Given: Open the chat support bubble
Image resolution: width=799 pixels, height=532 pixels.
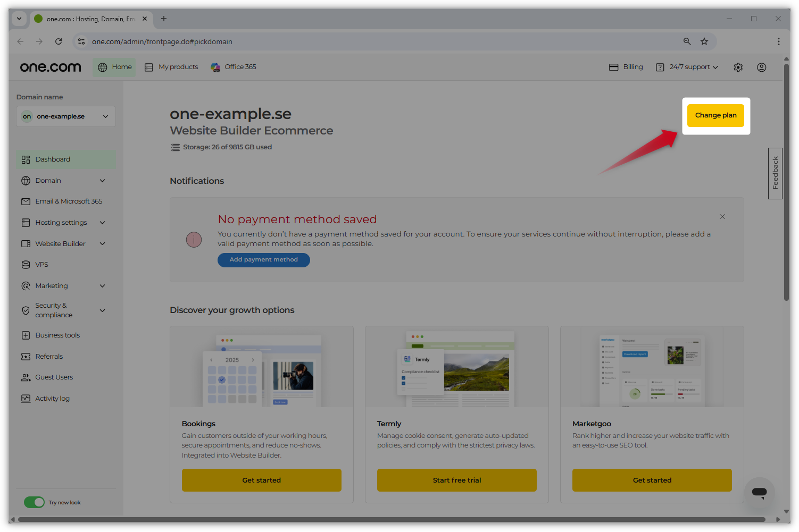Looking at the screenshot, I should (760, 493).
